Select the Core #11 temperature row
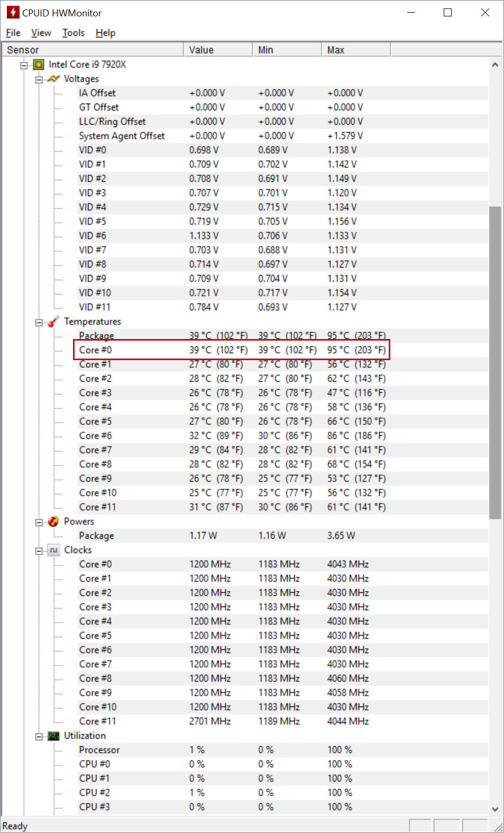This screenshot has width=504, height=833. pos(283,507)
